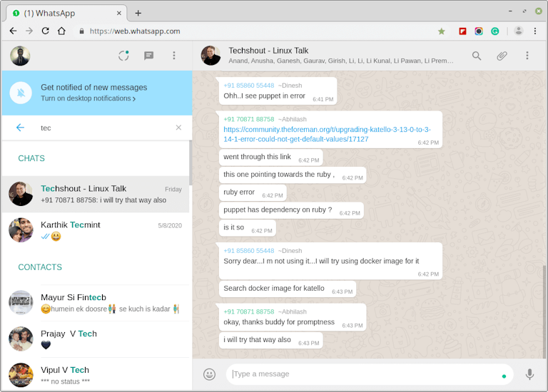Click sender +91 85860 55448 on 'Ohh..I see puppet' message
The height and width of the screenshot is (392, 548).
point(249,86)
